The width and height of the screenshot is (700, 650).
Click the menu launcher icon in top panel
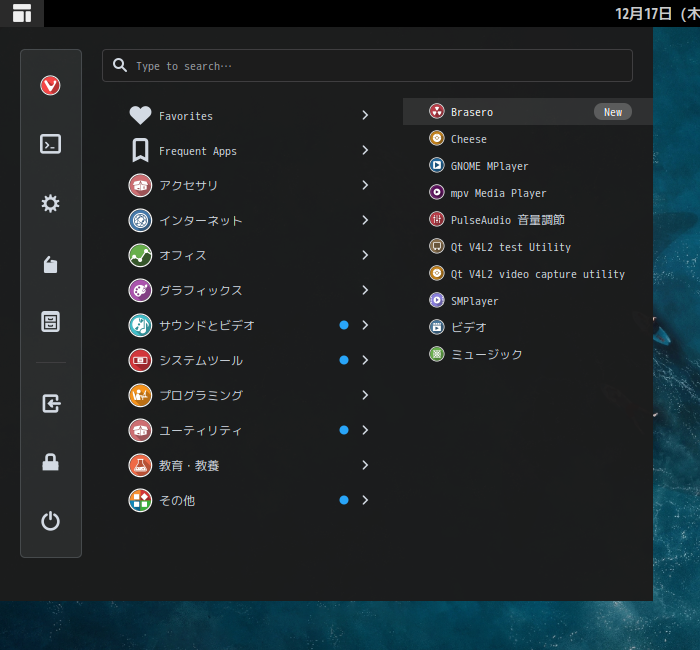pyautogui.click(x=22, y=13)
